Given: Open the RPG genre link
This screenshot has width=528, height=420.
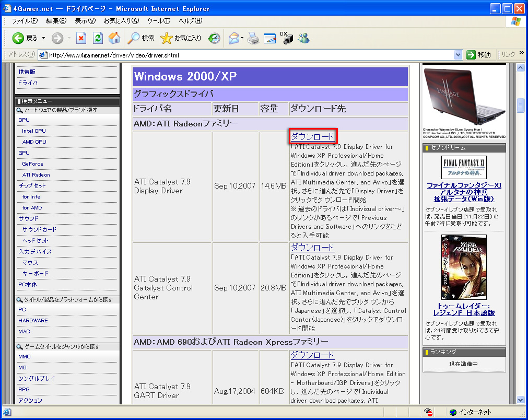Looking at the screenshot, I should coord(24,389).
